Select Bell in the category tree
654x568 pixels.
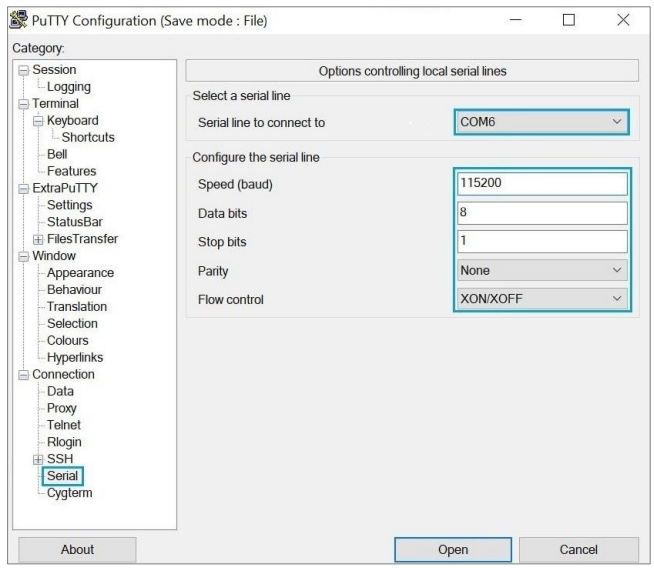(x=57, y=154)
